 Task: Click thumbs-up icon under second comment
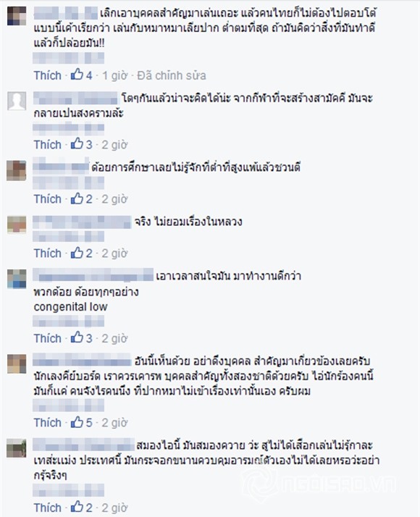click(77, 144)
